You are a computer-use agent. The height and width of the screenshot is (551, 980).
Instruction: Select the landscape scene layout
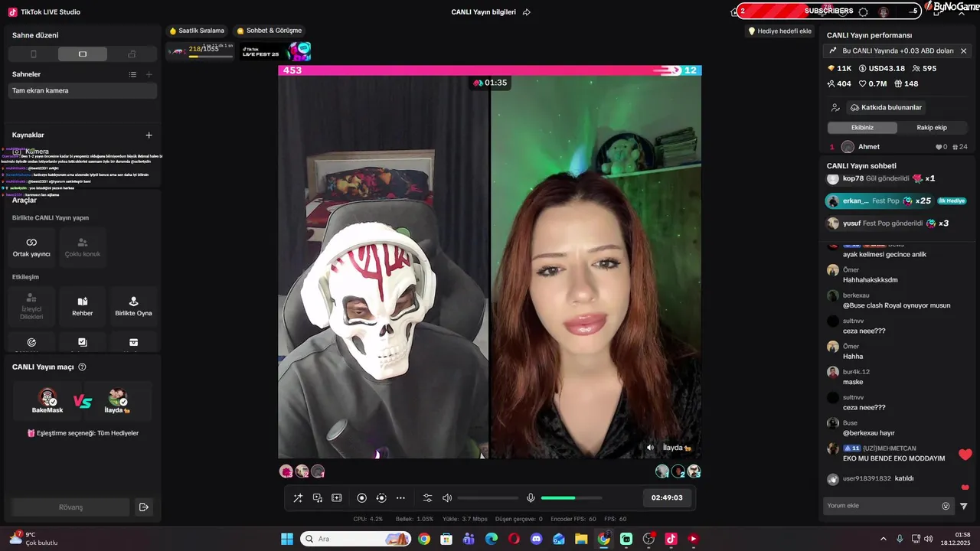(83, 54)
